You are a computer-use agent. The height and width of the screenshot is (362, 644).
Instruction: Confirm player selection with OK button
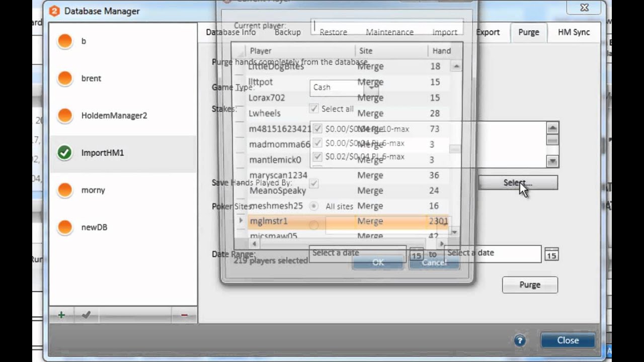pos(378,262)
